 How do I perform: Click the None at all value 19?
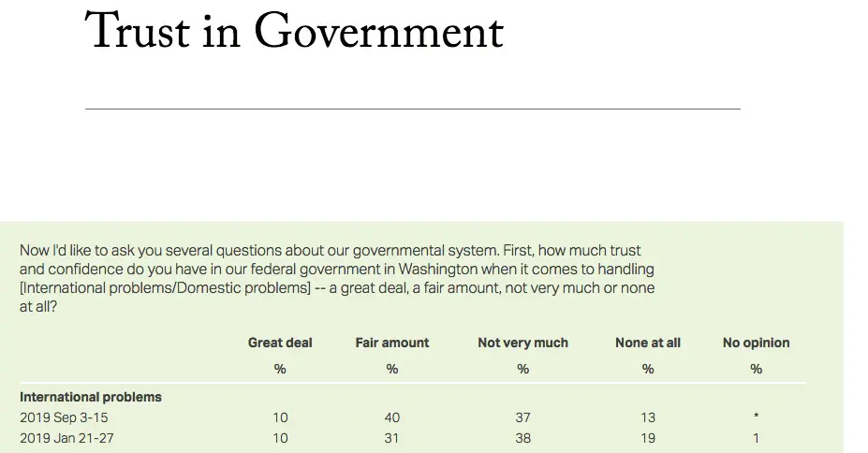coord(648,438)
